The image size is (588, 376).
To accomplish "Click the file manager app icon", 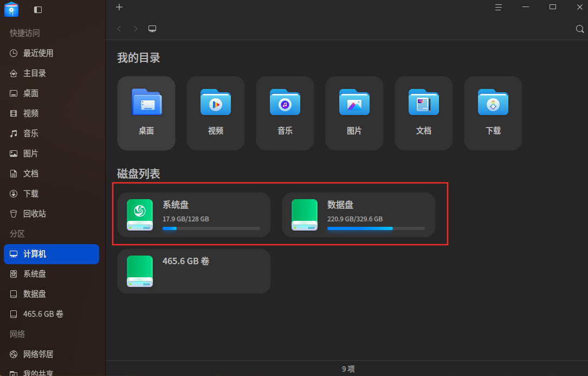I will pyautogui.click(x=11, y=9).
